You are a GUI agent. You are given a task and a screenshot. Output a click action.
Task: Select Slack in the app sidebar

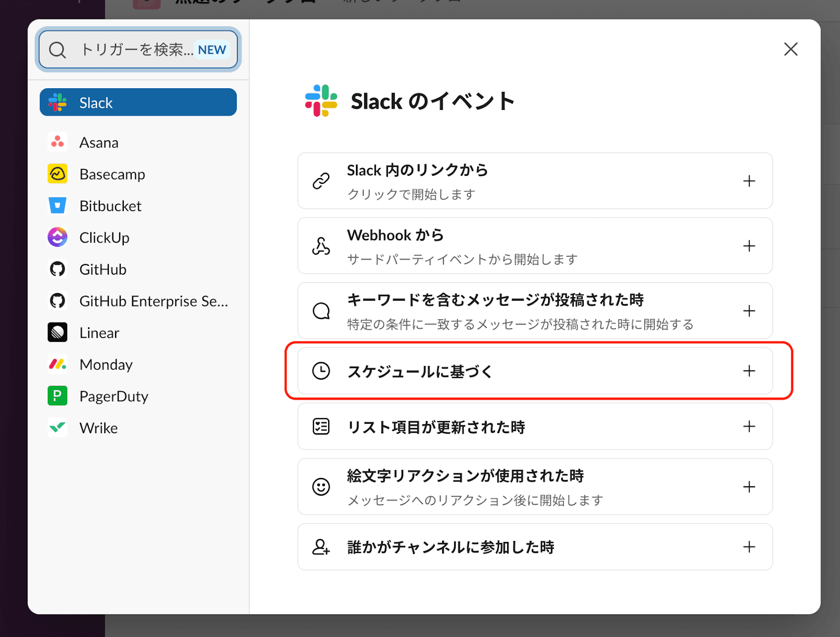click(138, 102)
